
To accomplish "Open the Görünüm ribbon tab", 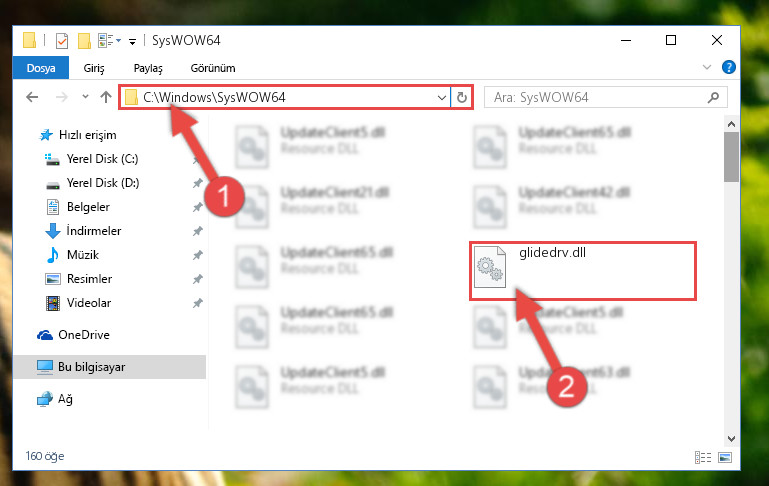I will coord(213,68).
